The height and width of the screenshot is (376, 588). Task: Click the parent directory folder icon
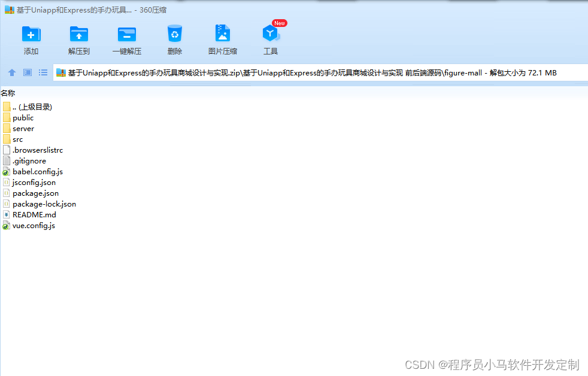7,107
